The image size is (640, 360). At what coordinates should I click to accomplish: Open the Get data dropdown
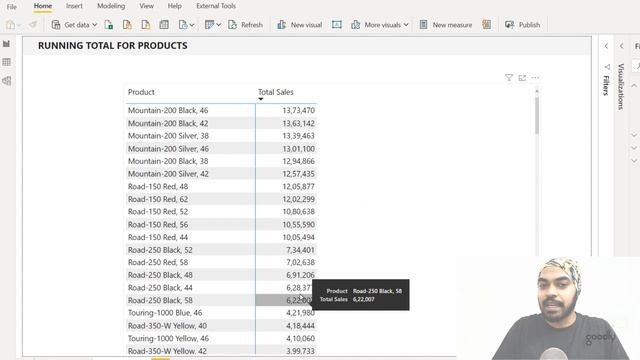pos(74,25)
